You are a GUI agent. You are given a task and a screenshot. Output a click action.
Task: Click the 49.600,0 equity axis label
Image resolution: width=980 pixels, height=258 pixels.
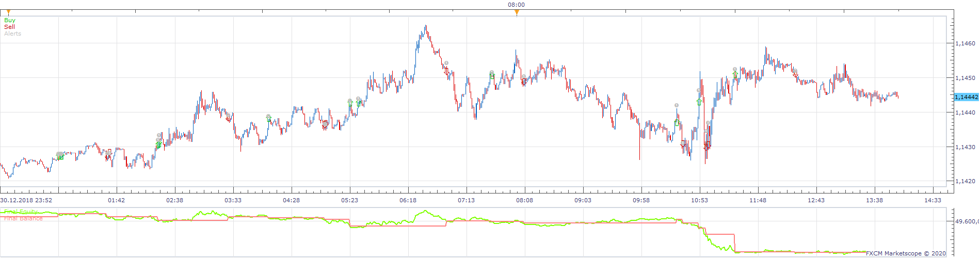pos(967,221)
